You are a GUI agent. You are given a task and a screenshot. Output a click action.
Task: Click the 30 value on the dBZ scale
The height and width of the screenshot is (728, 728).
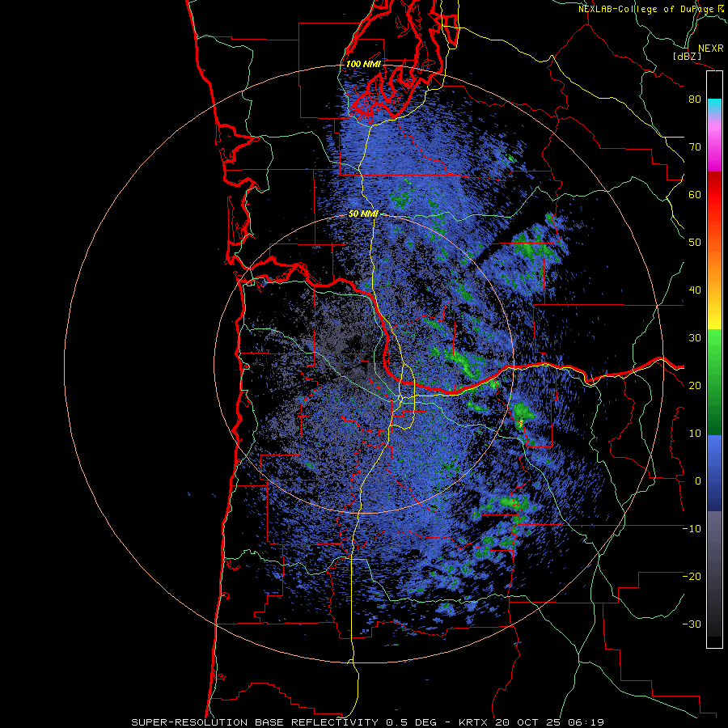695,337
